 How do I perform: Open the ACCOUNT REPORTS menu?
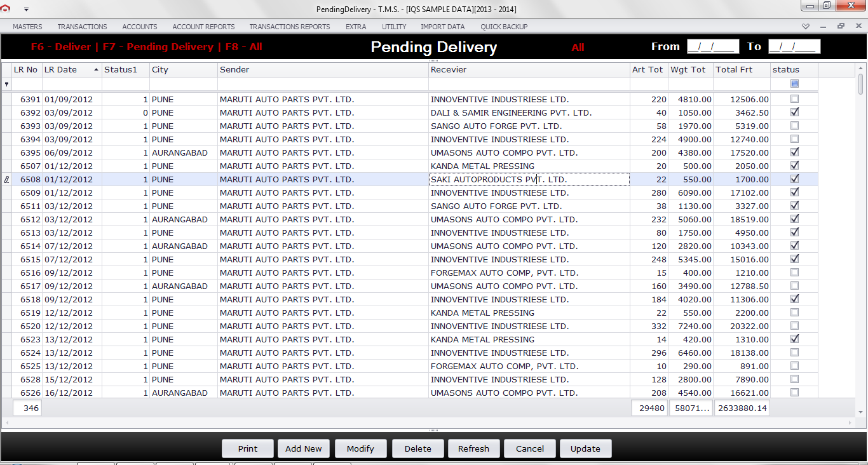pyautogui.click(x=203, y=27)
